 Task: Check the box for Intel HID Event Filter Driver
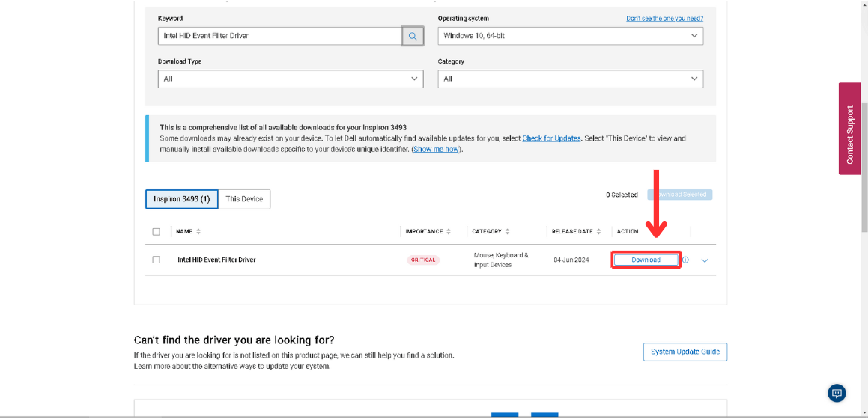click(x=156, y=259)
